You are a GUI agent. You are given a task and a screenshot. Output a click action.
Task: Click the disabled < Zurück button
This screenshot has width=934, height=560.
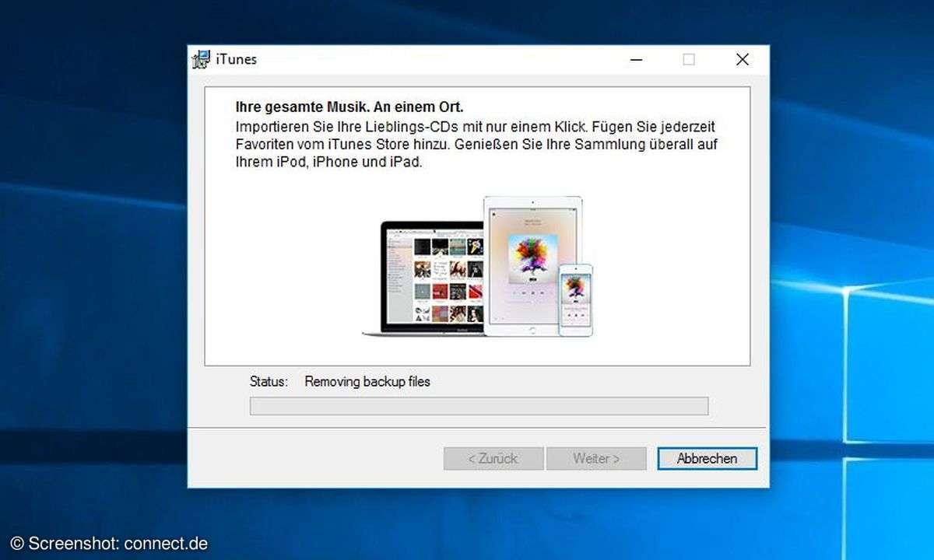493,459
